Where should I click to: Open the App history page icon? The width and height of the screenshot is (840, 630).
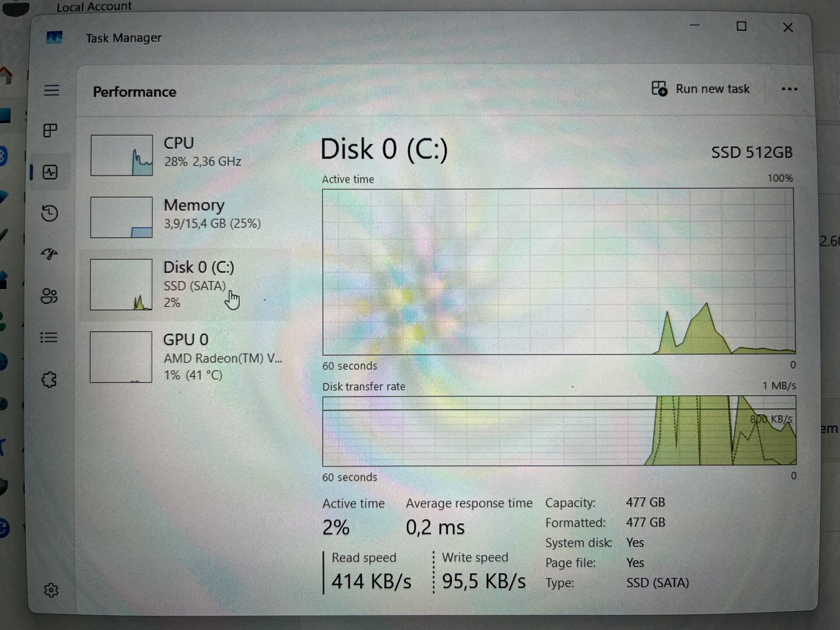tap(50, 213)
